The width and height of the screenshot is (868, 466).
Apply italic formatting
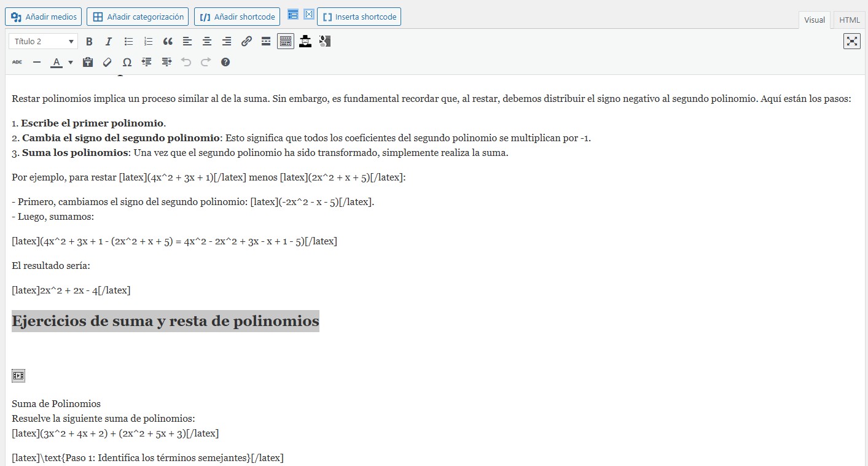pyautogui.click(x=109, y=42)
